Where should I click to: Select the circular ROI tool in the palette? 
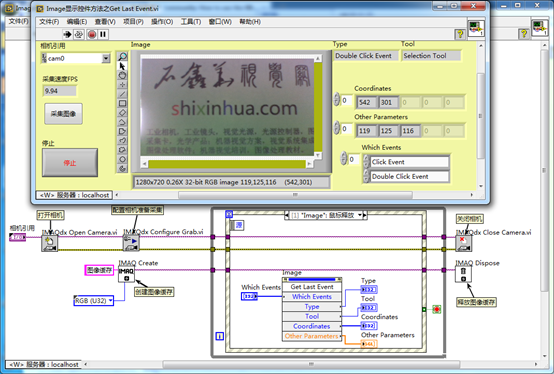point(122,159)
